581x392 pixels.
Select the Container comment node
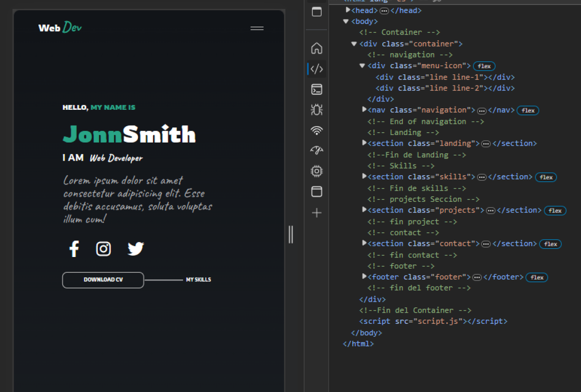[x=399, y=32]
